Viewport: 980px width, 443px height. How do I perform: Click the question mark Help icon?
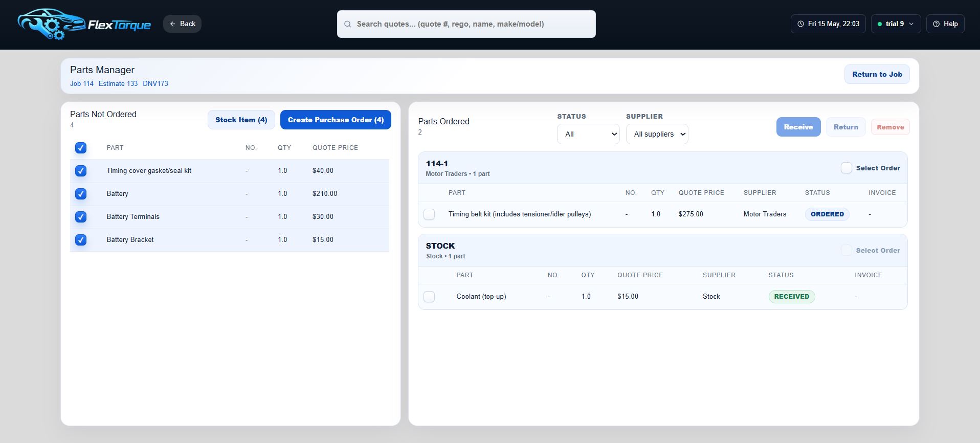coord(936,24)
